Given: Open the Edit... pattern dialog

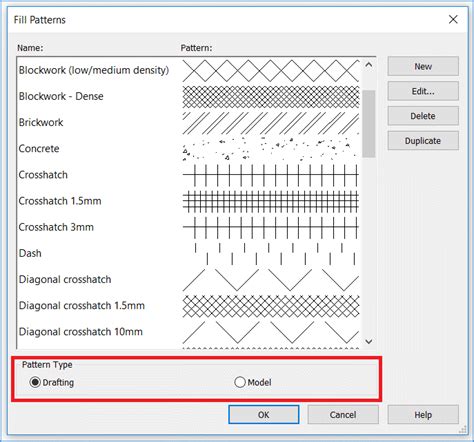Looking at the screenshot, I should (423, 91).
